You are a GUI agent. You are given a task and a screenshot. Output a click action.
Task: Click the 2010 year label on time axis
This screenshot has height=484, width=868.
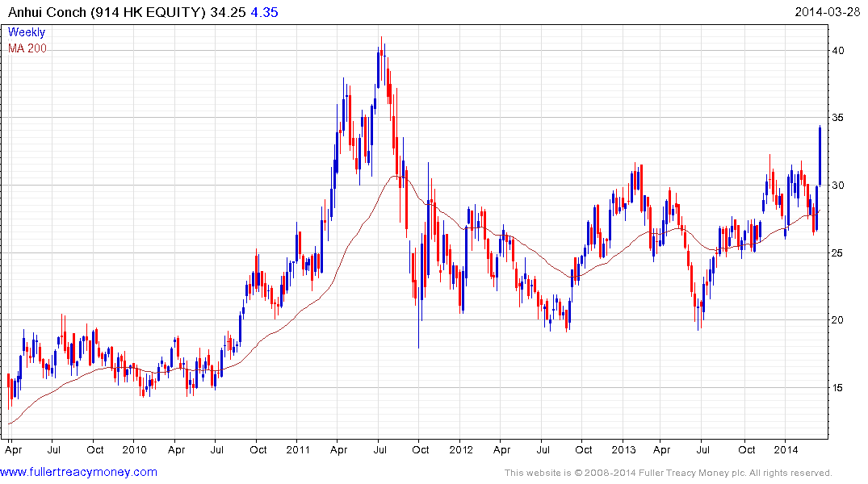pyautogui.click(x=134, y=449)
